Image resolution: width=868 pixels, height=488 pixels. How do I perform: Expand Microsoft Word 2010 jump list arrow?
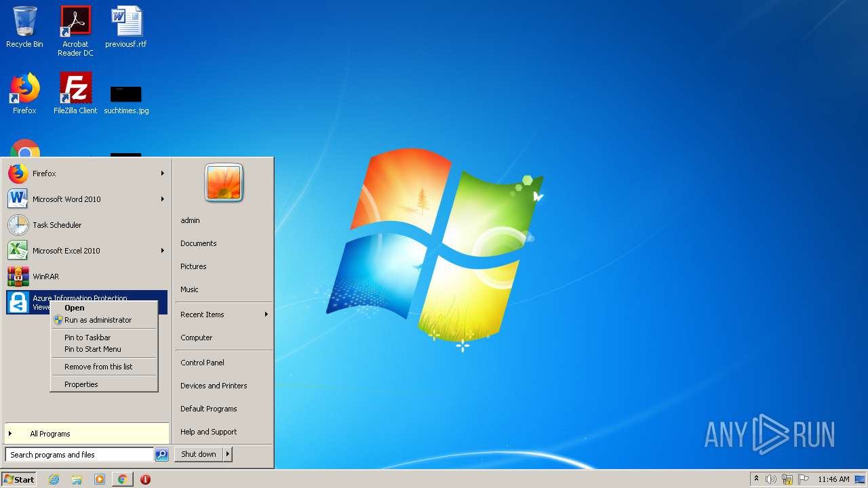[163, 199]
